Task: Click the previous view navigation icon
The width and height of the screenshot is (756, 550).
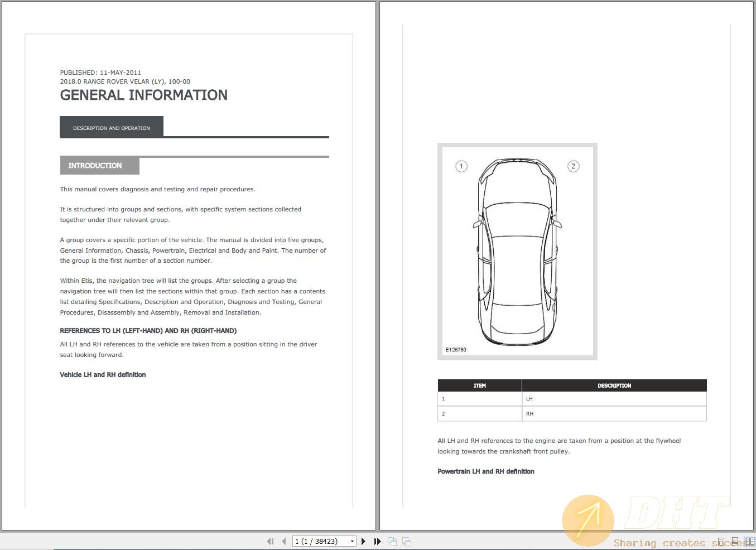Action: (392, 541)
